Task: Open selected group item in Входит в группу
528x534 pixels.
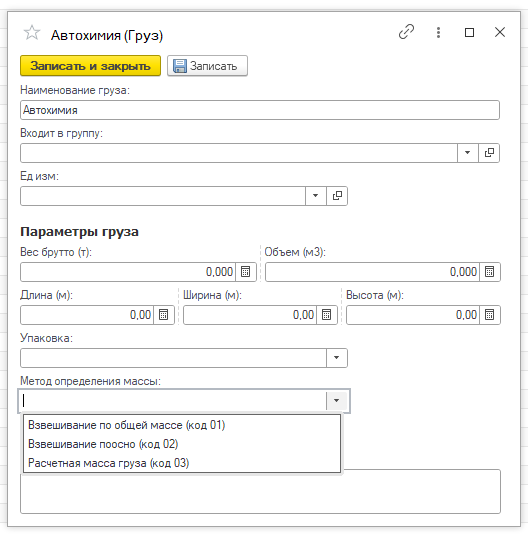Action: click(x=489, y=153)
